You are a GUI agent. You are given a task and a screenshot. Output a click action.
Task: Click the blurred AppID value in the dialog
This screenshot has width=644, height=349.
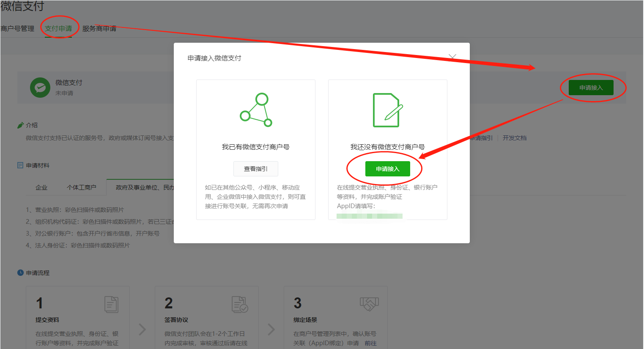pyautogui.click(x=370, y=216)
